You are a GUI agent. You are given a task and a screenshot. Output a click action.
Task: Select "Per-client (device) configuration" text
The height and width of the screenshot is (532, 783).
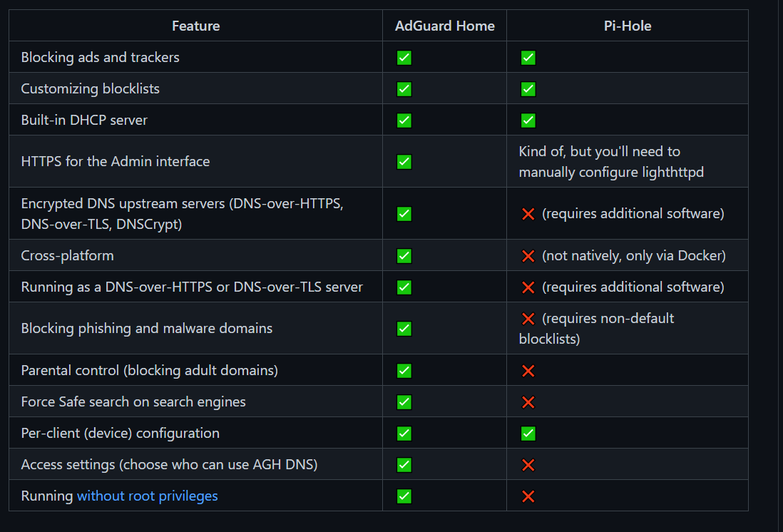coord(121,433)
